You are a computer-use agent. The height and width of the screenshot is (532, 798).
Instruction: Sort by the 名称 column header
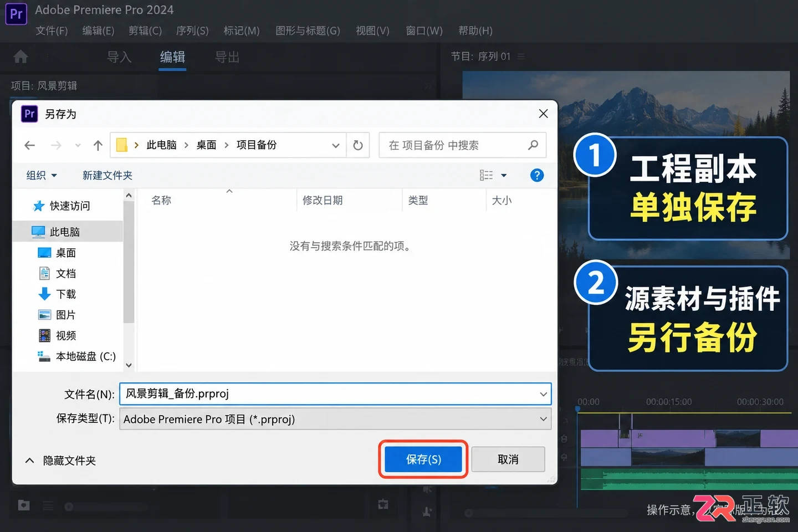tap(161, 200)
